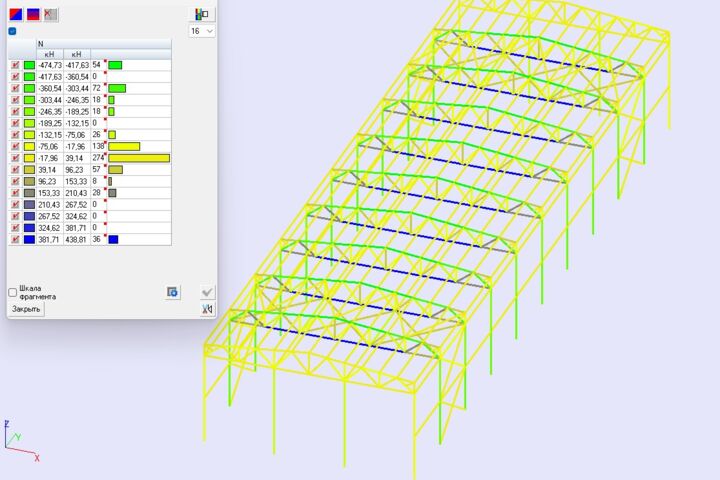Open the scale settings gear icon
This screenshot has height=480, width=720.
[x=173, y=292]
